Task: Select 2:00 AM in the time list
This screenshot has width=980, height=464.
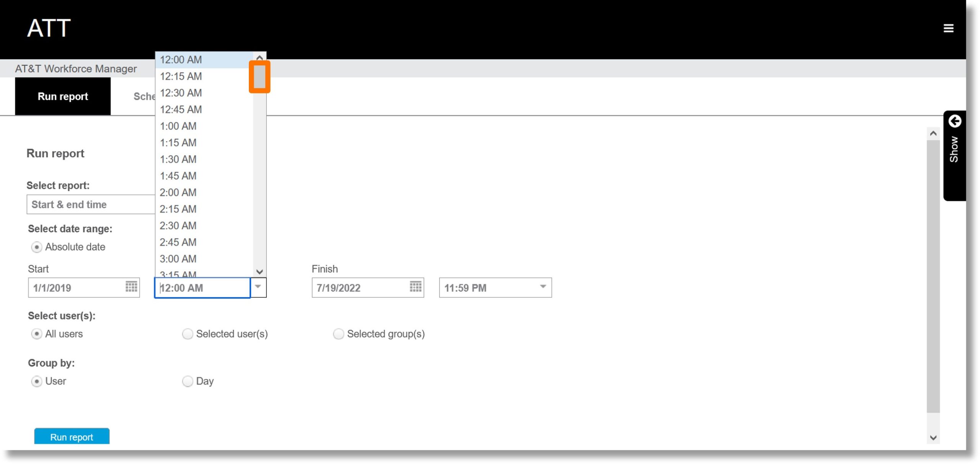Action: [x=204, y=192]
